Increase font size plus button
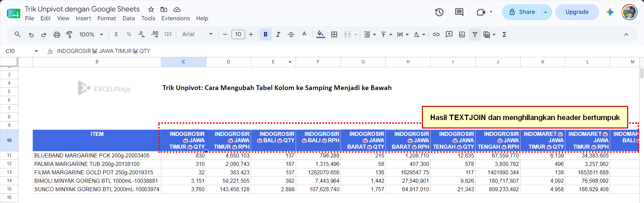The height and width of the screenshot is (203, 644). 251,34
